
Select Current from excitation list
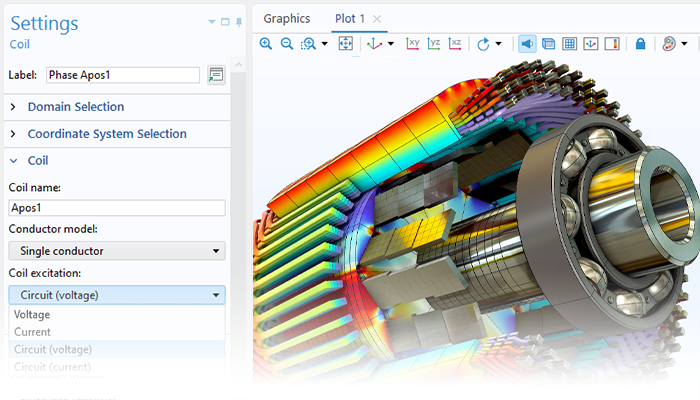tap(117, 332)
